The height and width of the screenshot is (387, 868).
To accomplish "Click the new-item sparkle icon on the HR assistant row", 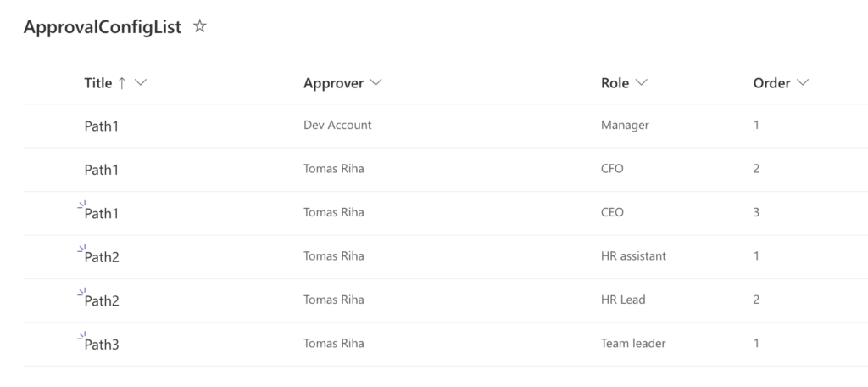I will [81, 249].
